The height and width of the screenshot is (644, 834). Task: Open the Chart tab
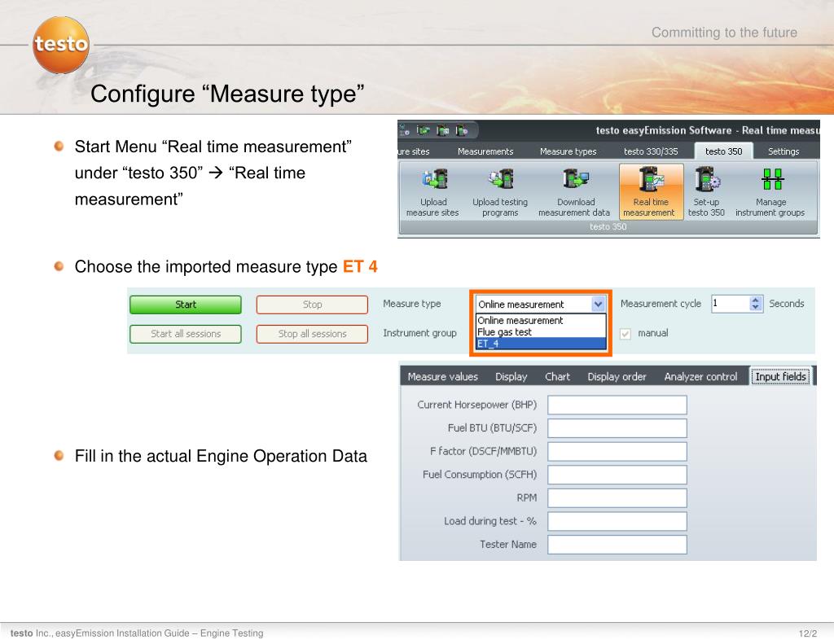[557, 376]
